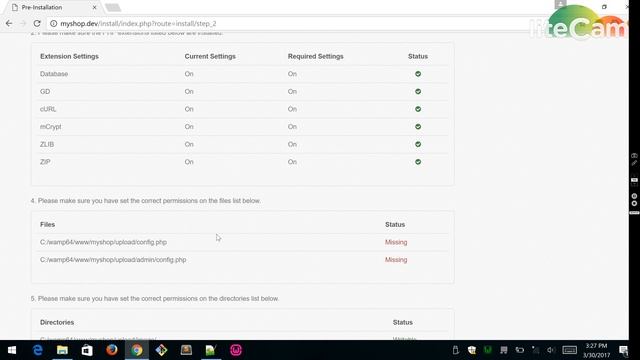640x360 pixels.
Task: Click the Files column header
Action: 47,224
